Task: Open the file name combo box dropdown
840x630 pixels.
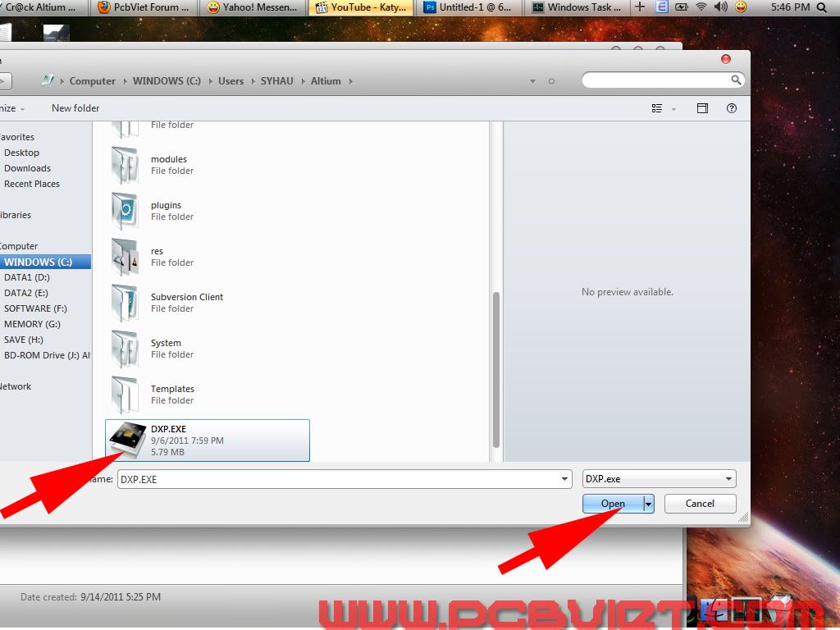Action: tap(564, 479)
